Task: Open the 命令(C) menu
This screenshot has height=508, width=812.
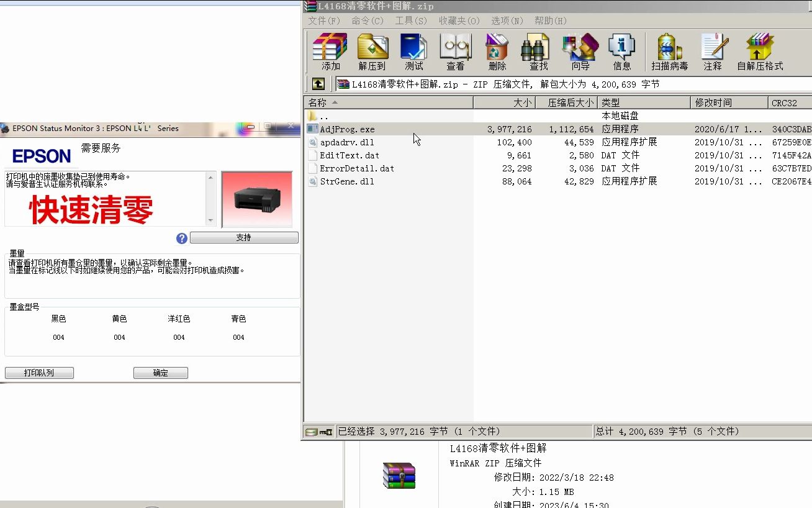Action: tap(368, 20)
